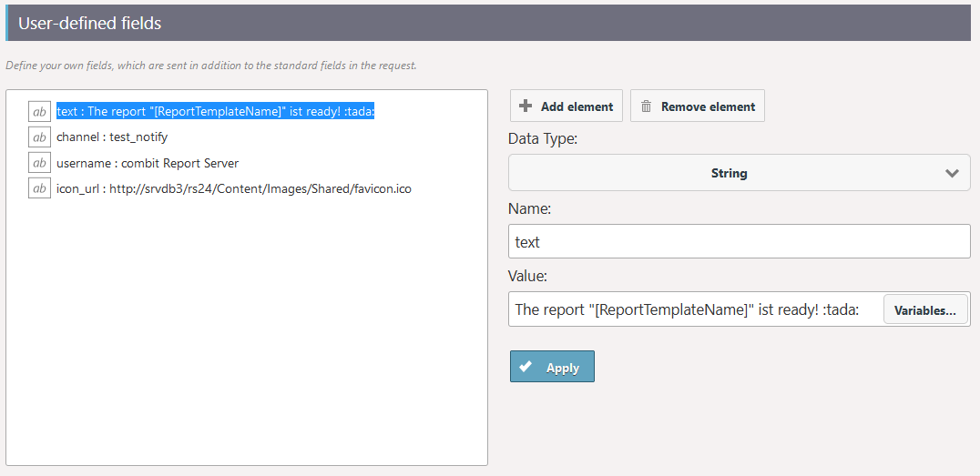The image size is (980, 476).
Task: Expand the Data Type chevron arrow
Action: (952, 173)
